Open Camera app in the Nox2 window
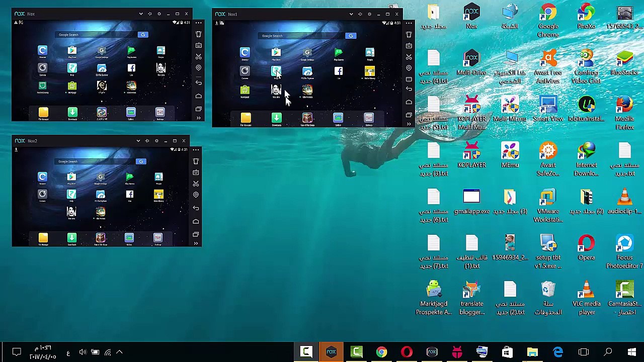This screenshot has width=644, height=362. point(42,194)
